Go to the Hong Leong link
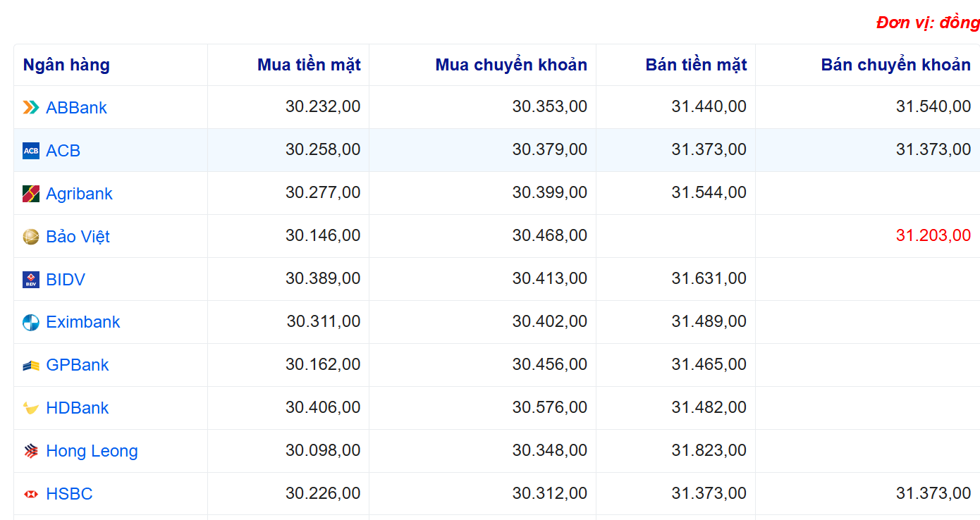980x520 pixels. [92, 451]
